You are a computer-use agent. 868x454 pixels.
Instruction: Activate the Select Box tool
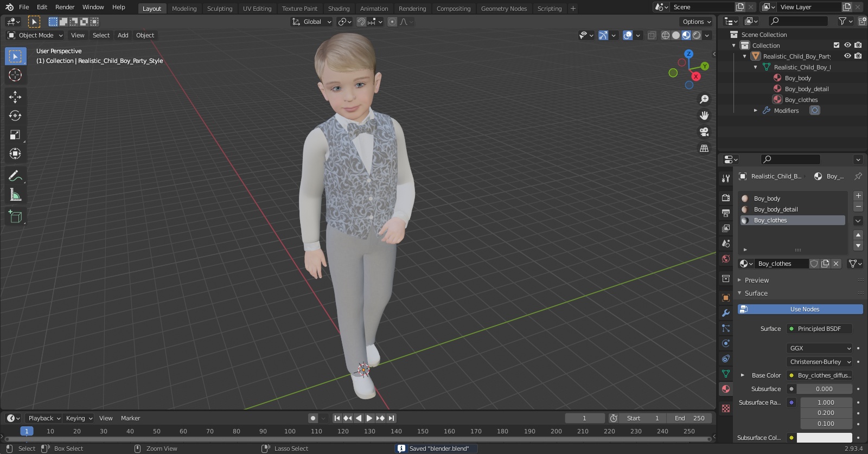coord(15,56)
